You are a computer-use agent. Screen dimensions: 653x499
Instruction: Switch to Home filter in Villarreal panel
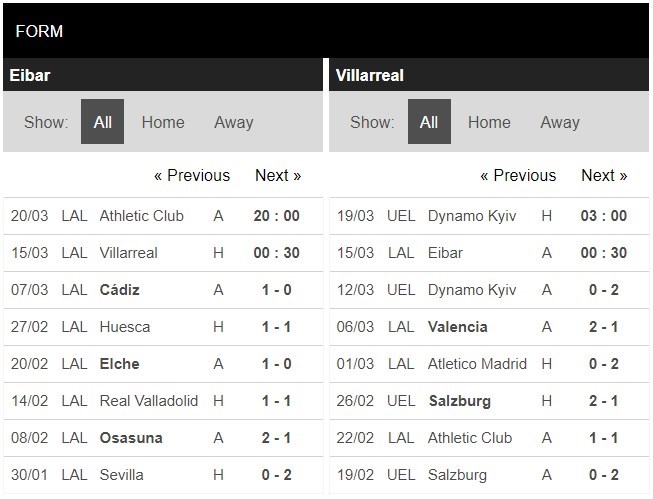click(489, 122)
